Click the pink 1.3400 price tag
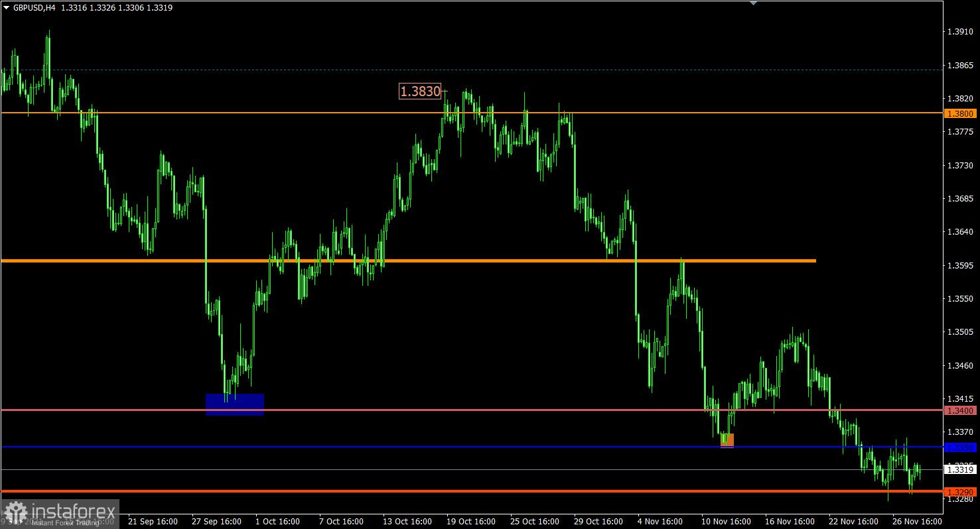Viewport: 980px width, 529px height. [x=960, y=411]
